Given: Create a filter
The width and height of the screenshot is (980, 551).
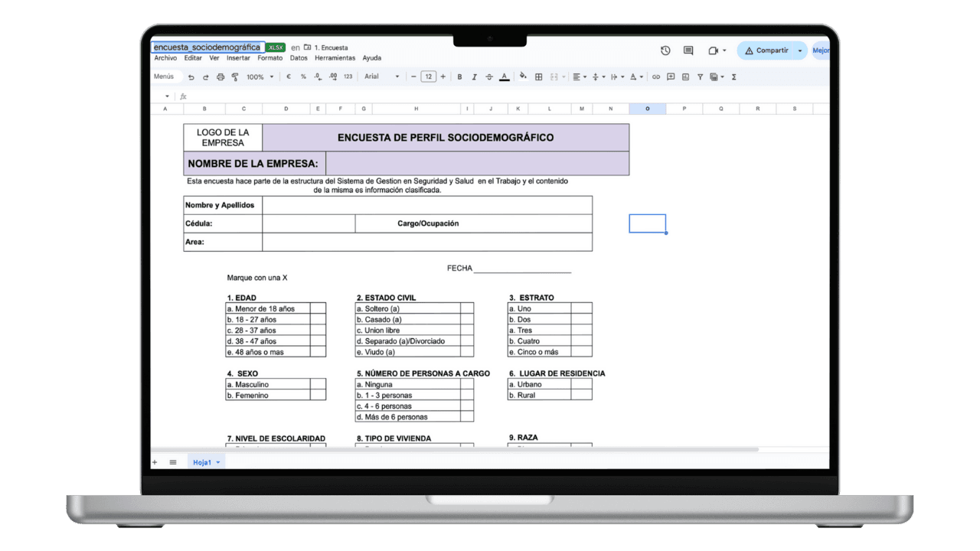Looking at the screenshot, I should 701,77.
